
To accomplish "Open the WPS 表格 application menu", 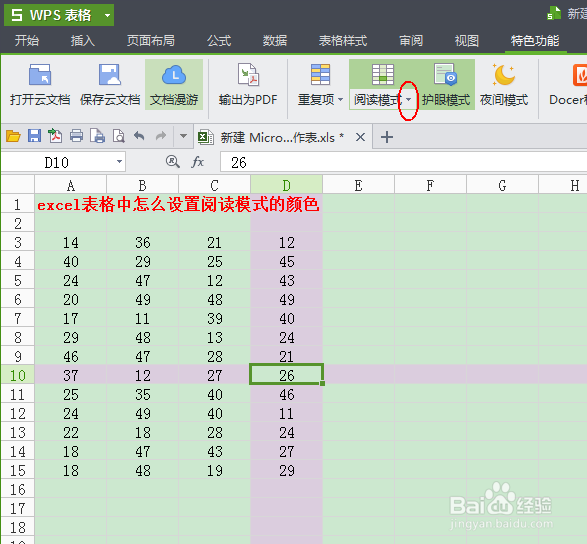I will [59, 15].
